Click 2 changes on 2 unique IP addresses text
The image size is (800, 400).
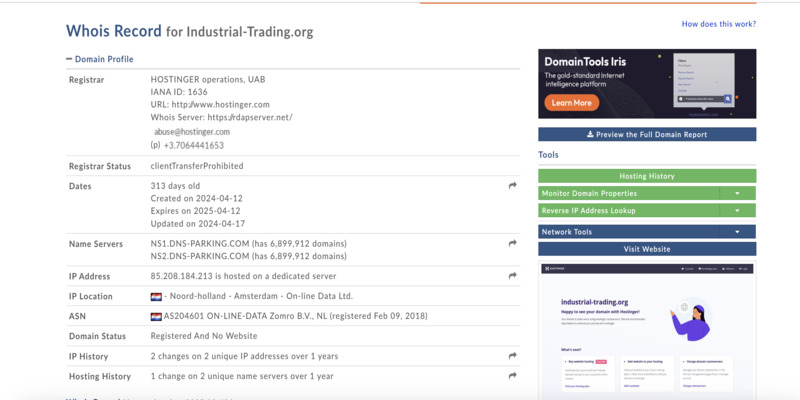[x=244, y=356]
